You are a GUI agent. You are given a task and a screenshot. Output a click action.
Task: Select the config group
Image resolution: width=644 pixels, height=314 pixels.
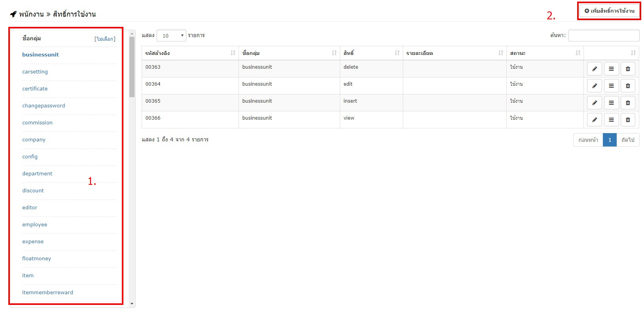pos(30,157)
